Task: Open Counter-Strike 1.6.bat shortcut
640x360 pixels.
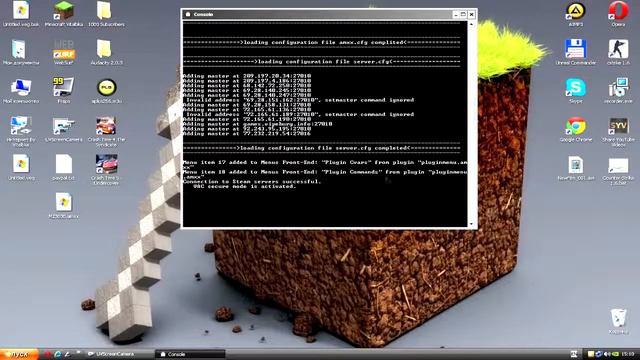Action: pyautogui.click(x=618, y=171)
